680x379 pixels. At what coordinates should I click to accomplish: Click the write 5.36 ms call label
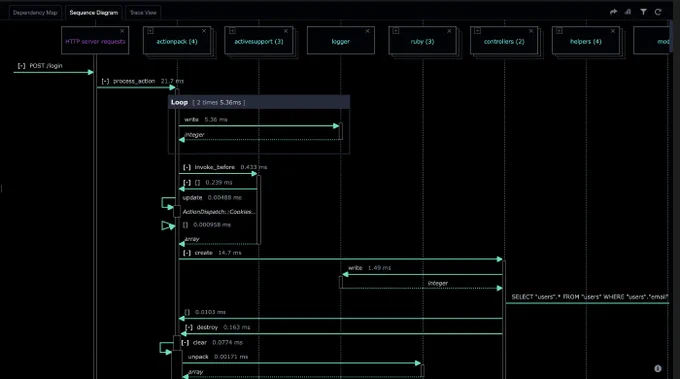(x=206, y=119)
